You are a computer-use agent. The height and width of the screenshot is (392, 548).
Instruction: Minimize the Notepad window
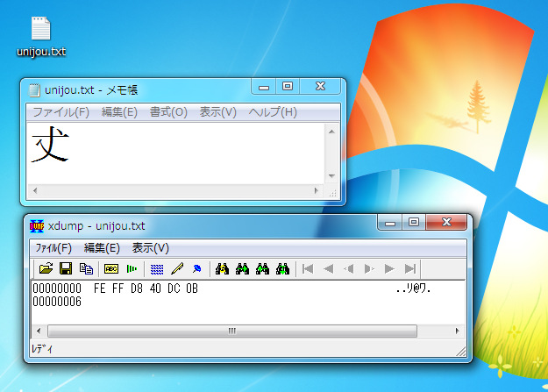tap(264, 87)
